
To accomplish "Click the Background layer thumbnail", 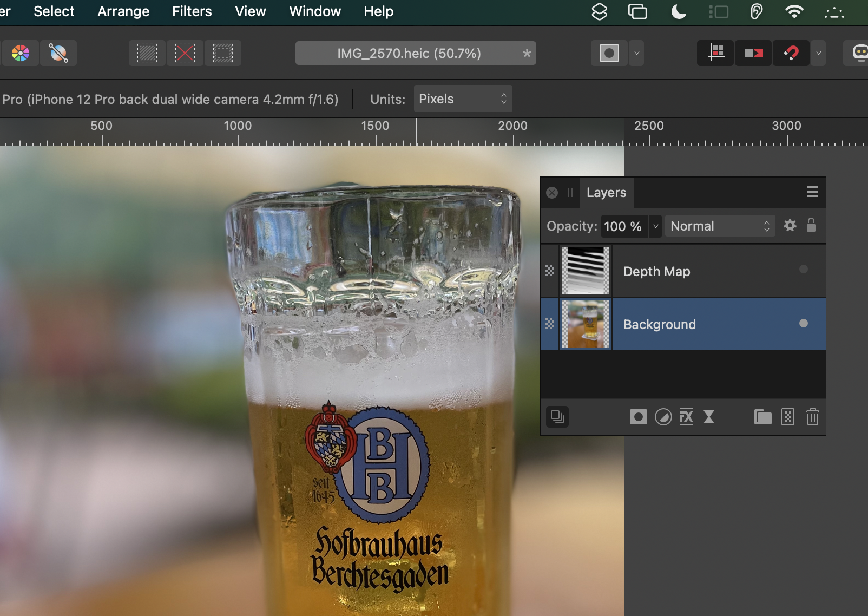I will point(586,324).
